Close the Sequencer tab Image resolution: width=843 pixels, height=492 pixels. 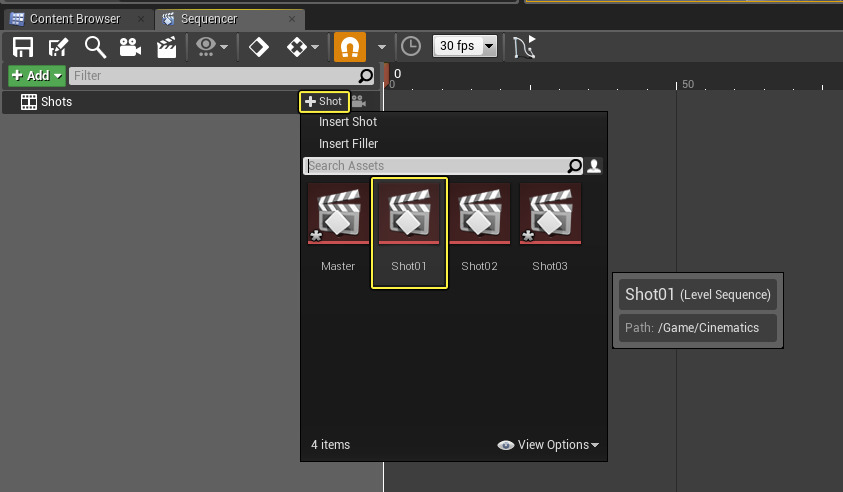[292, 19]
